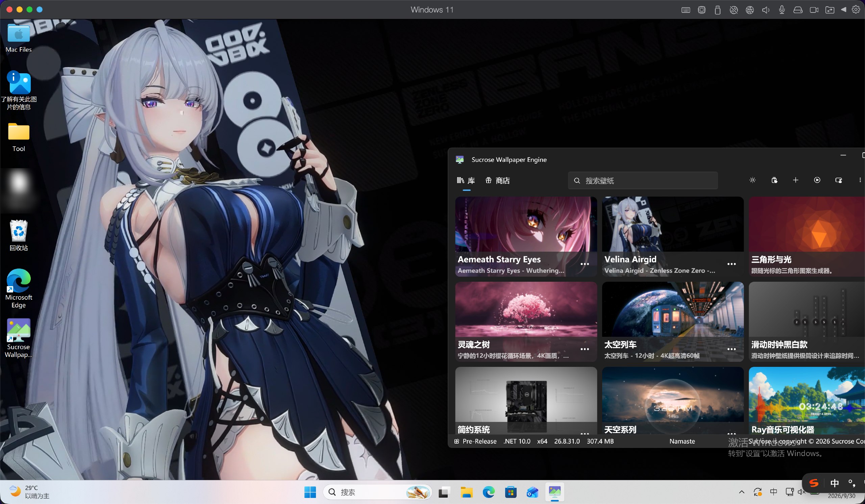865x504 pixels.
Task: Click the Sucrose Wallpaper Engine title icon
Action: pos(460,159)
